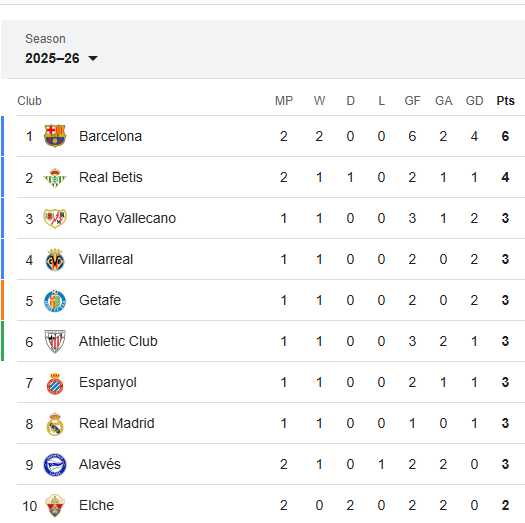Click the GD column header
The width and height of the screenshot is (525, 523).
[474, 101]
